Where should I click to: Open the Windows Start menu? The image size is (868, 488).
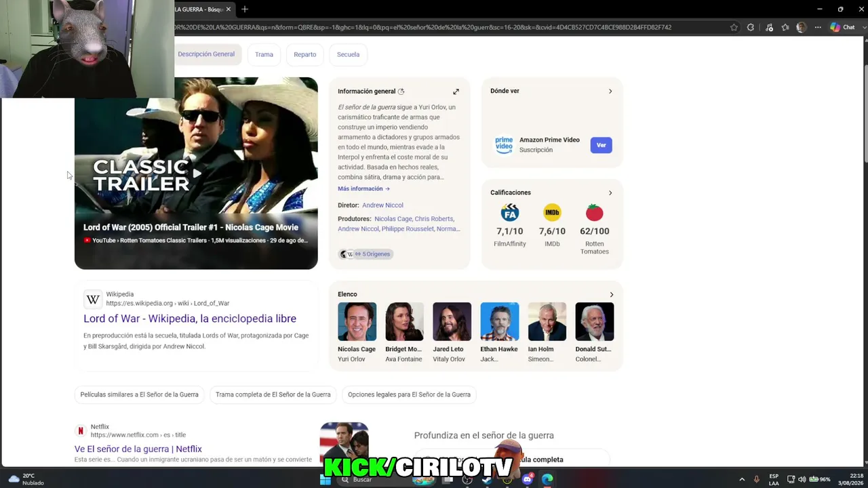pyautogui.click(x=325, y=480)
